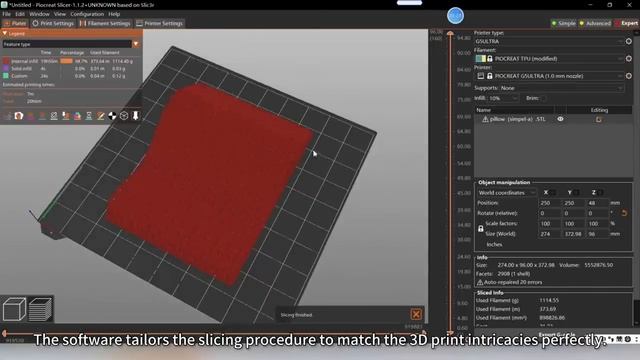Viewport: 640px width, 360px height.
Task: Select Simple mode
Action: [x=563, y=23]
